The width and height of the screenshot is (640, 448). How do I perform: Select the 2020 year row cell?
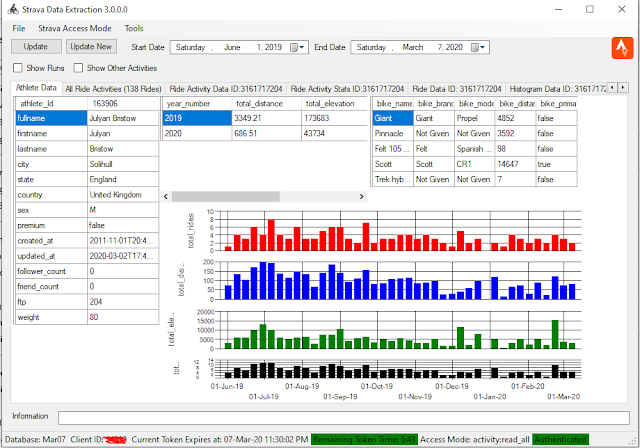point(197,133)
